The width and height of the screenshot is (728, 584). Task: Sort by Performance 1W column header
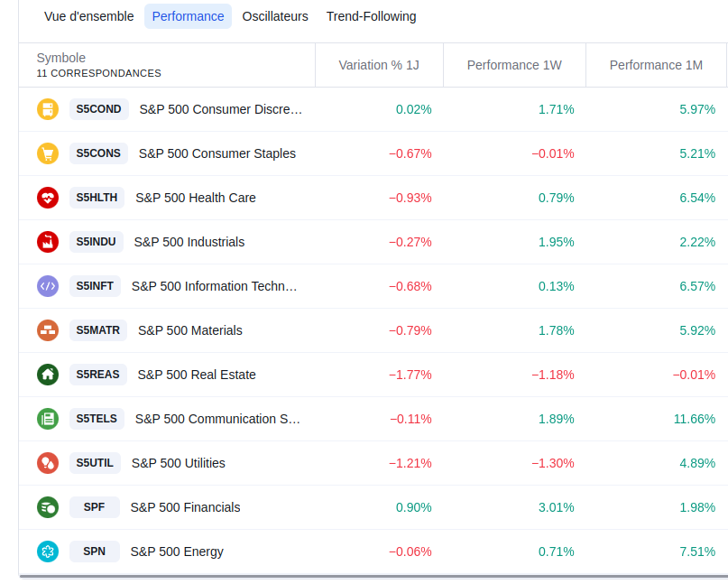click(514, 65)
